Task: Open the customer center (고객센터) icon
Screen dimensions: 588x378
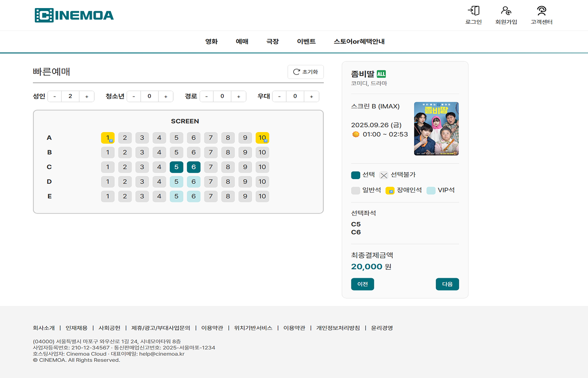Action: pyautogui.click(x=541, y=11)
